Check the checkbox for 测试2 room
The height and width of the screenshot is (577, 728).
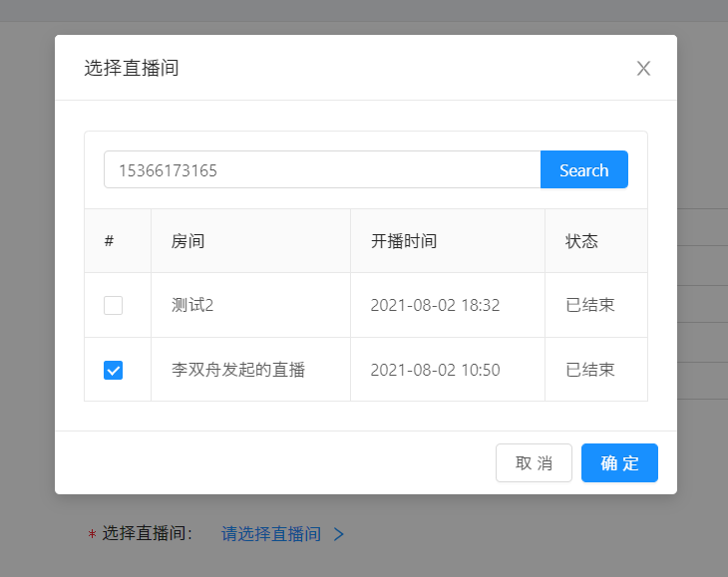pyautogui.click(x=113, y=305)
